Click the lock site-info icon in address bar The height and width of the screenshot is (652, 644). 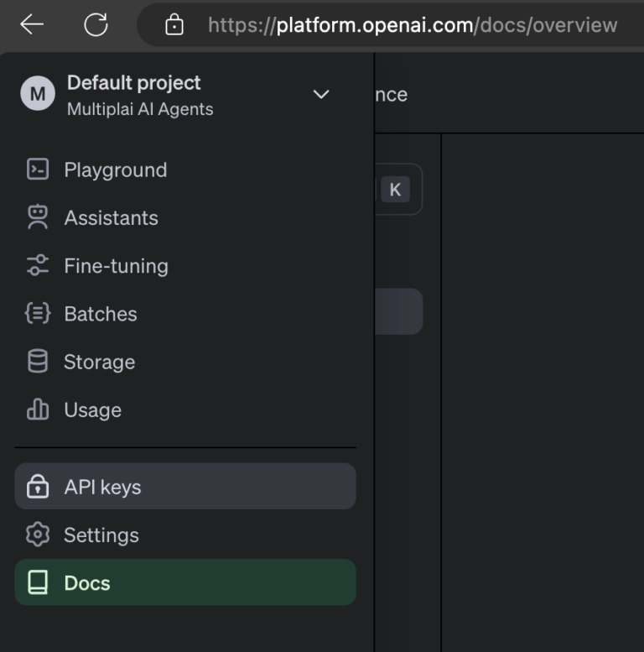[x=174, y=24]
